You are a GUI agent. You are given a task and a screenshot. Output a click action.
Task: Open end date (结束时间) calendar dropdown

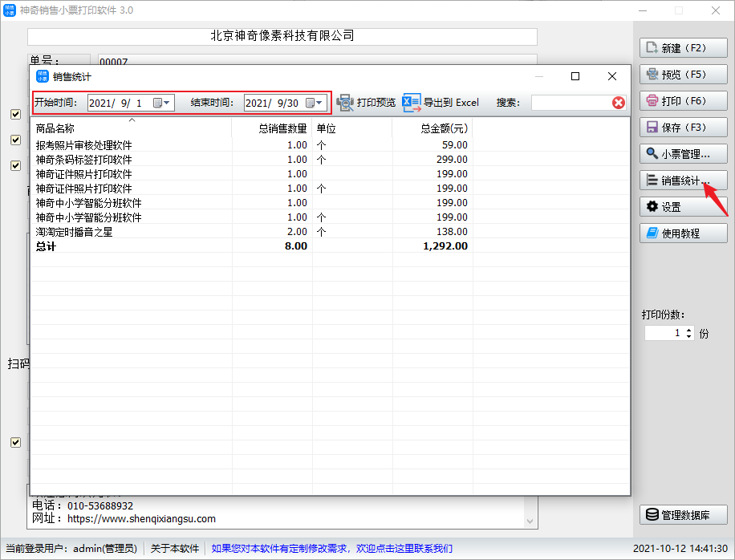coord(319,103)
